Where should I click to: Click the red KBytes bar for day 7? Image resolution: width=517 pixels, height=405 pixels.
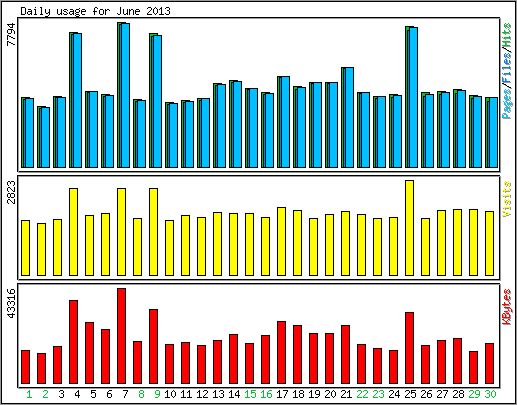tap(121, 336)
